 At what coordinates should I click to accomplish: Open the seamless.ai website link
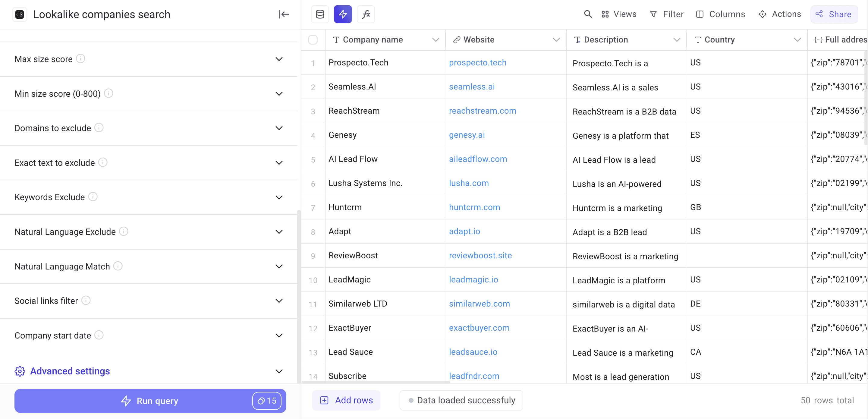click(472, 87)
